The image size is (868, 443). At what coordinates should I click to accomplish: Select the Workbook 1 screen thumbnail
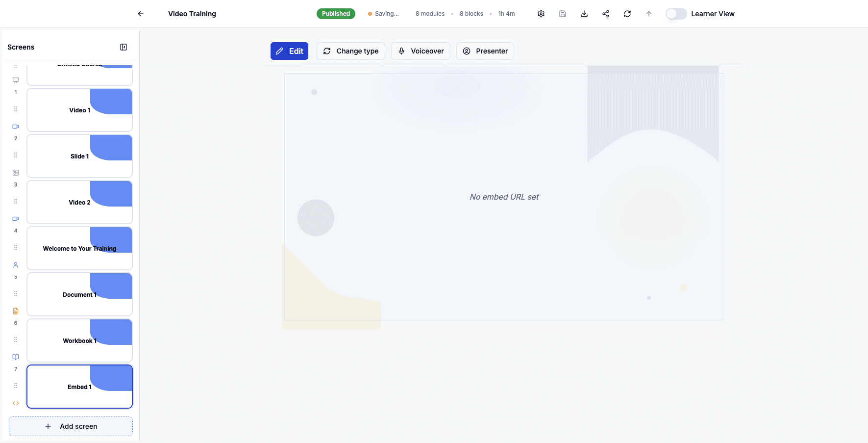pos(79,340)
